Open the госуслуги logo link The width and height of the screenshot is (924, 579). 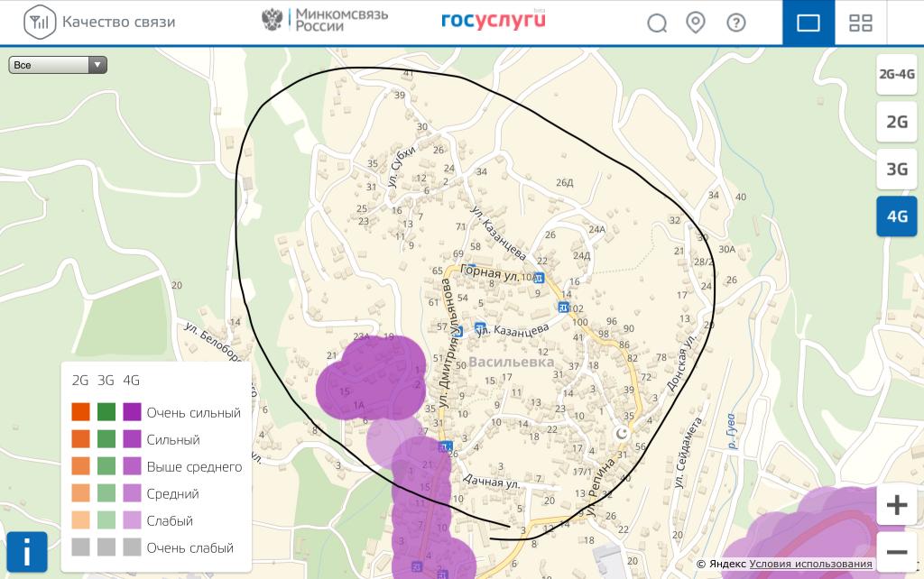tap(494, 20)
